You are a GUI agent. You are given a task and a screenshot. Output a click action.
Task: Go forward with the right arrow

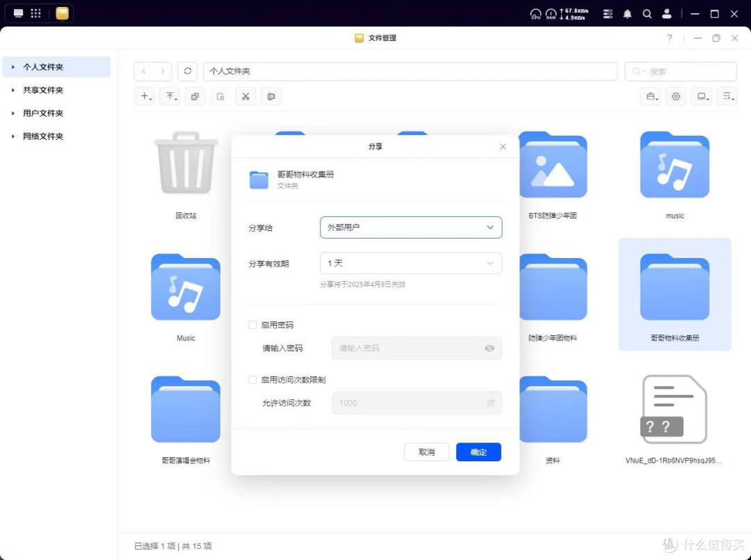(x=162, y=71)
